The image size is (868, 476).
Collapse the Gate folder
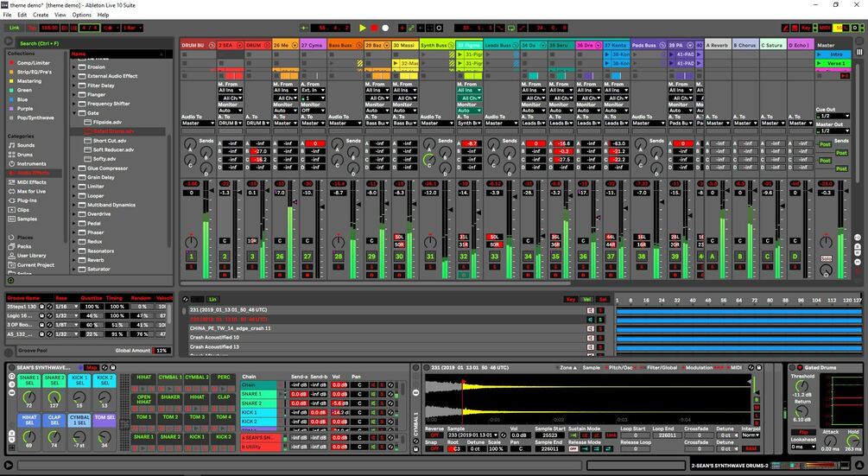(x=74, y=113)
